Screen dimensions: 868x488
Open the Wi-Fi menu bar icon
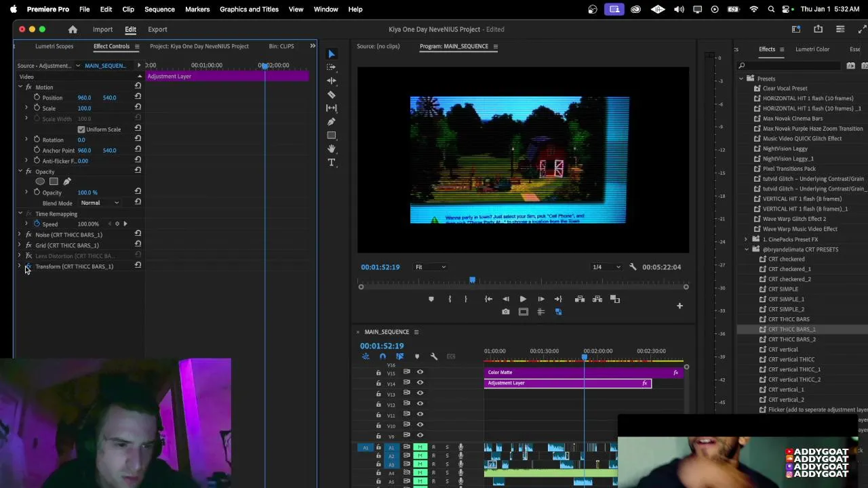pyautogui.click(x=753, y=9)
